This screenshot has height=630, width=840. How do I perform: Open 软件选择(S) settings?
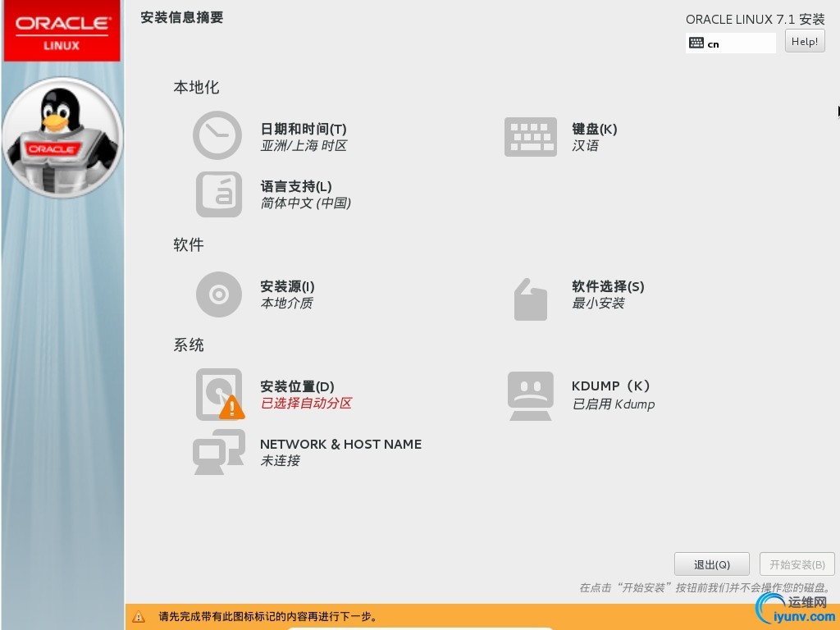[608, 286]
